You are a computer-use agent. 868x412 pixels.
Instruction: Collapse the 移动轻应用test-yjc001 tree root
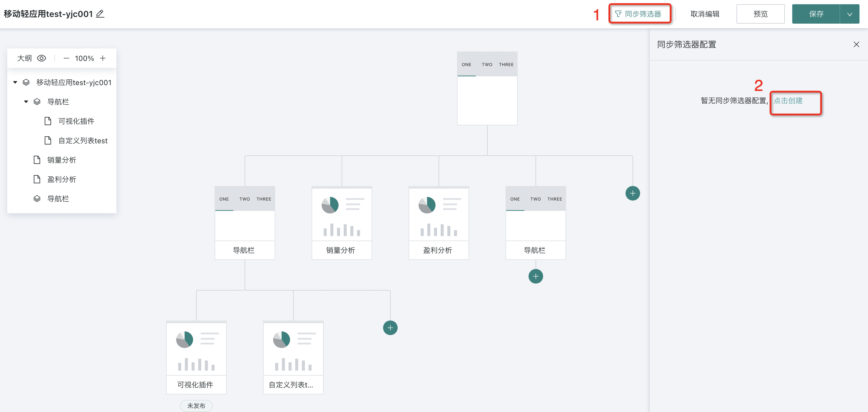(15, 82)
